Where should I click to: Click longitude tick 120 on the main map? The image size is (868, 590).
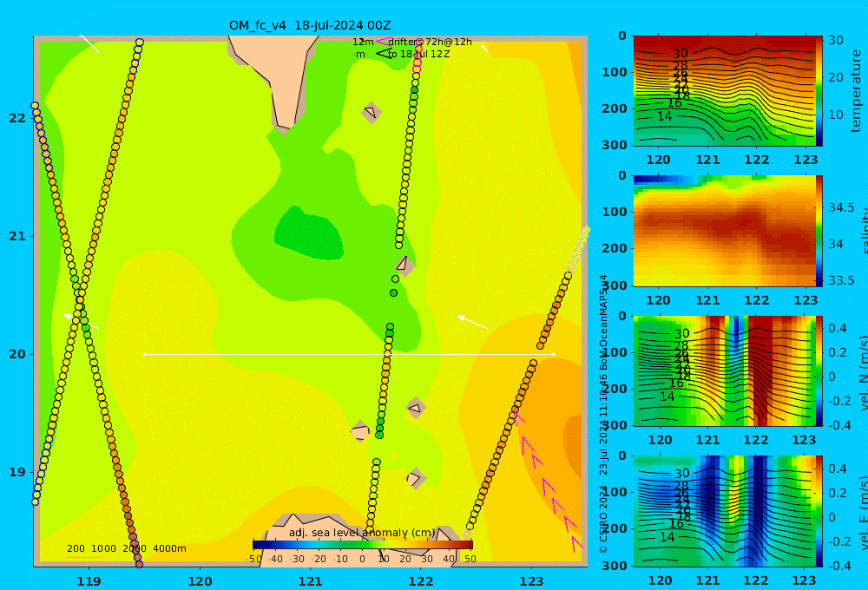pos(200,581)
